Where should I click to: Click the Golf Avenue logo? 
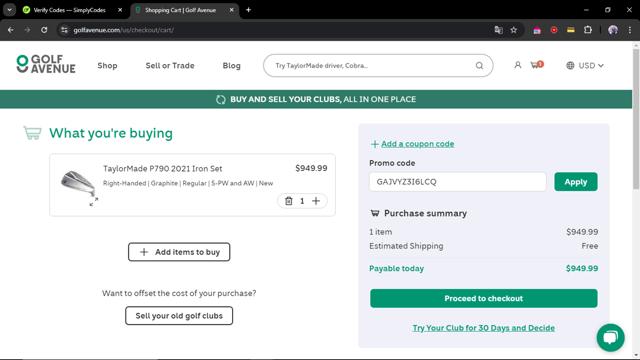point(46,64)
